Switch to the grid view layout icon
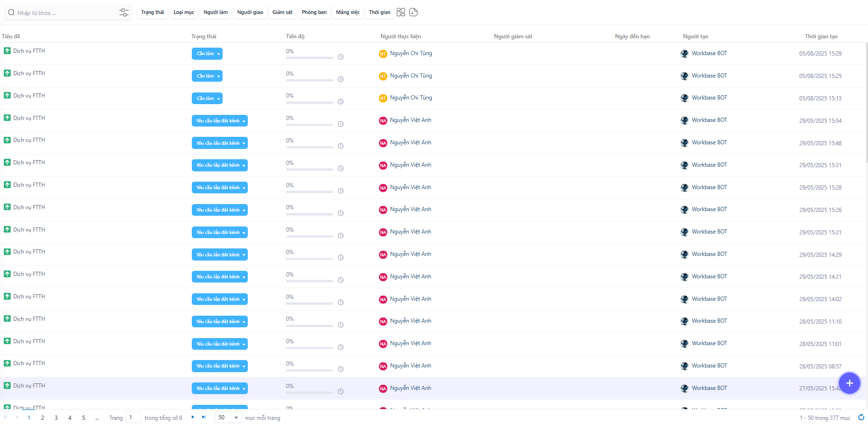Screen dimensions: 868x424 coord(401,12)
